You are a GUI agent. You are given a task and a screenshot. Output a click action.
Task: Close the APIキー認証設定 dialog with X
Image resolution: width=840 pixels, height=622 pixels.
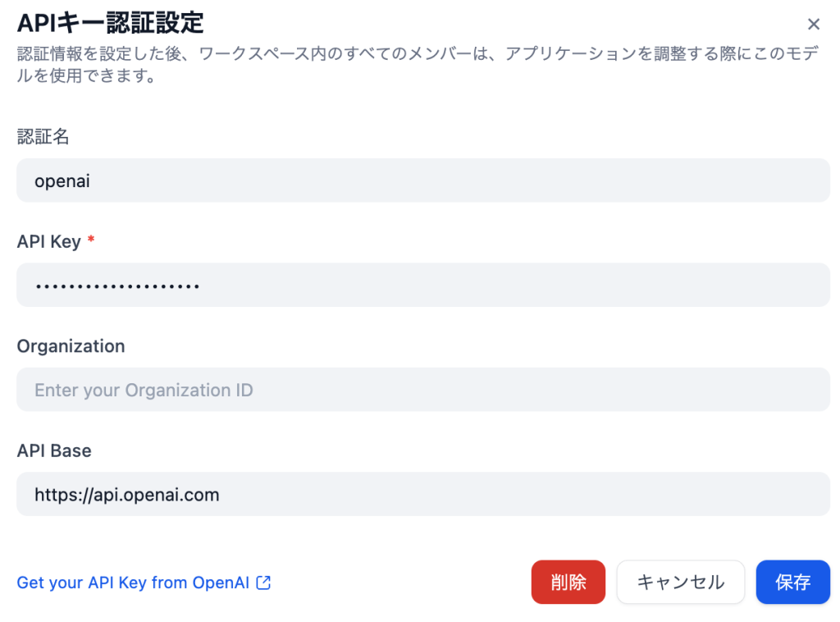tap(814, 24)
